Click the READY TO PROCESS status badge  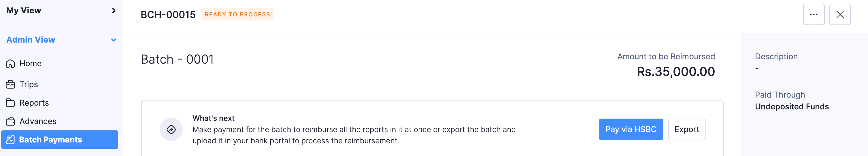tap(237, 14)
